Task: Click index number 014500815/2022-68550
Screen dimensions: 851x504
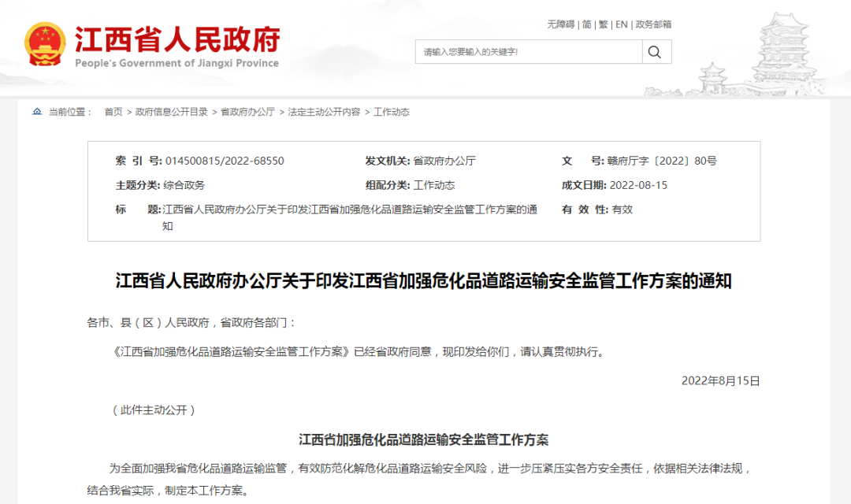Action: [x=225, y=161]
